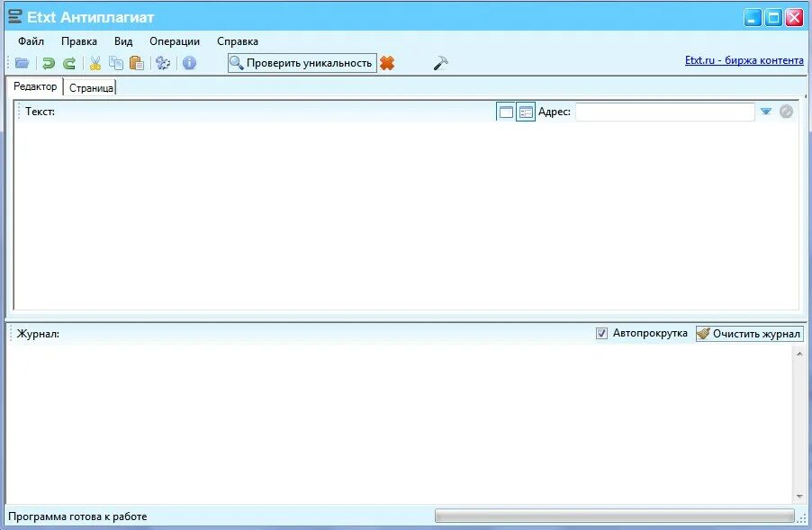Redo with the green forward arrow
Screen dimensions: 812x530
(69, 63)
